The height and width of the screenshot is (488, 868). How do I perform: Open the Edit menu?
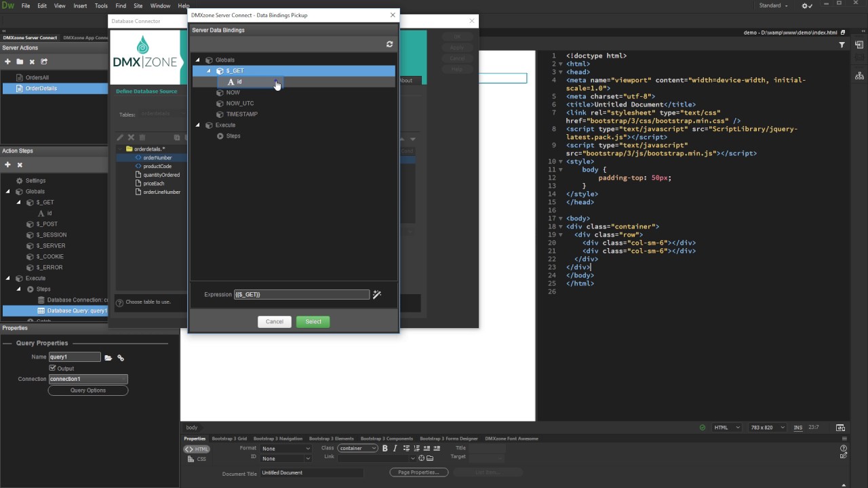coord(42,5)
